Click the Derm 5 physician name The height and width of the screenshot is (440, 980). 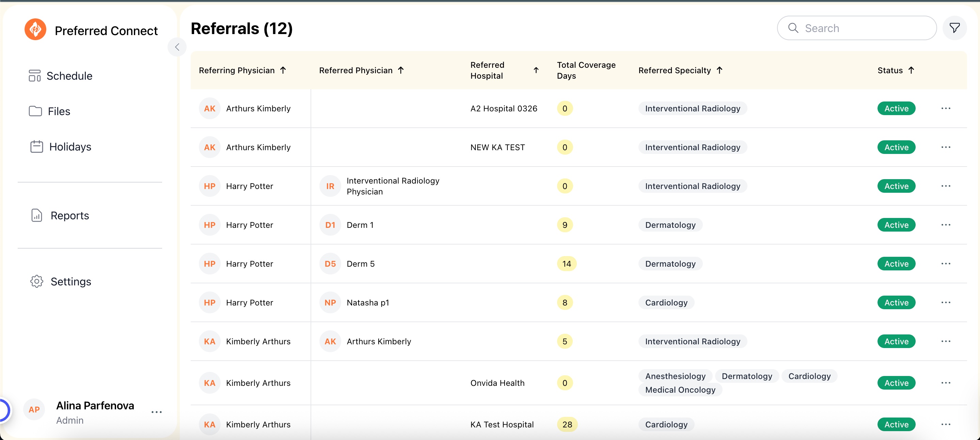pyautogui.click(x=361, y=264)
